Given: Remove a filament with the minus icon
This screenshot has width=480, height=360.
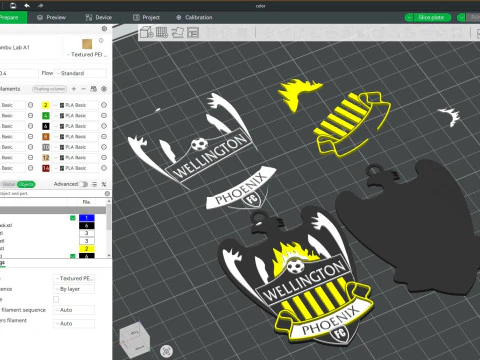Looking at the screenshot, I should [84, 89].
